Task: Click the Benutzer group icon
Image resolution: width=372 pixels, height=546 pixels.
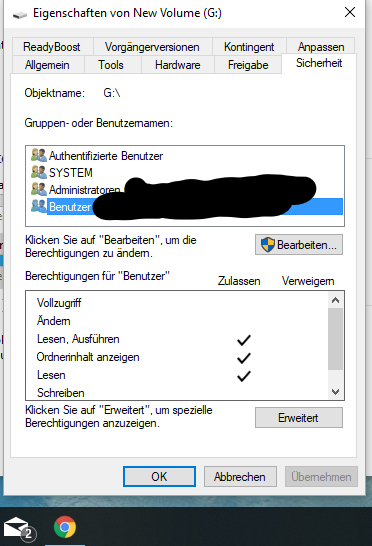Action: point(39,206)
